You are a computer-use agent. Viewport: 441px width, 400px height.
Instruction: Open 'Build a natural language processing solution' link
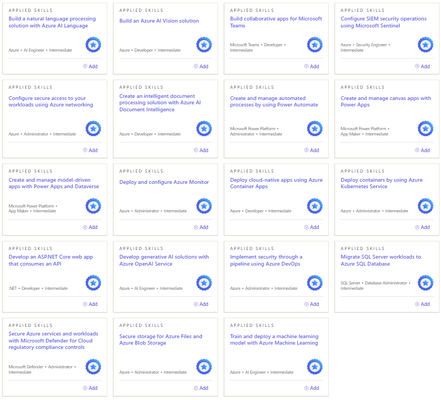pyautogui.click(x=52, y=22)
